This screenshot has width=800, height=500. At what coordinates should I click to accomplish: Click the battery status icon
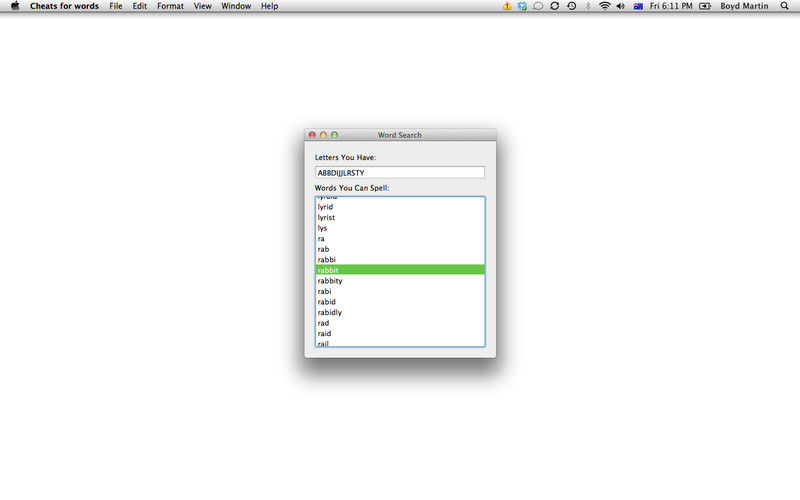(x=705, y=6)
